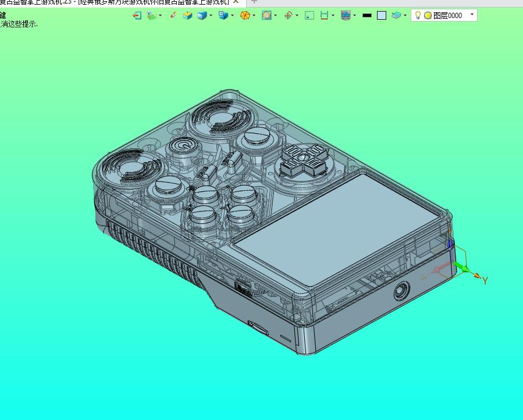Open dropdown next to view-orientation icon

pyautogui.click(x=233, y=15)
